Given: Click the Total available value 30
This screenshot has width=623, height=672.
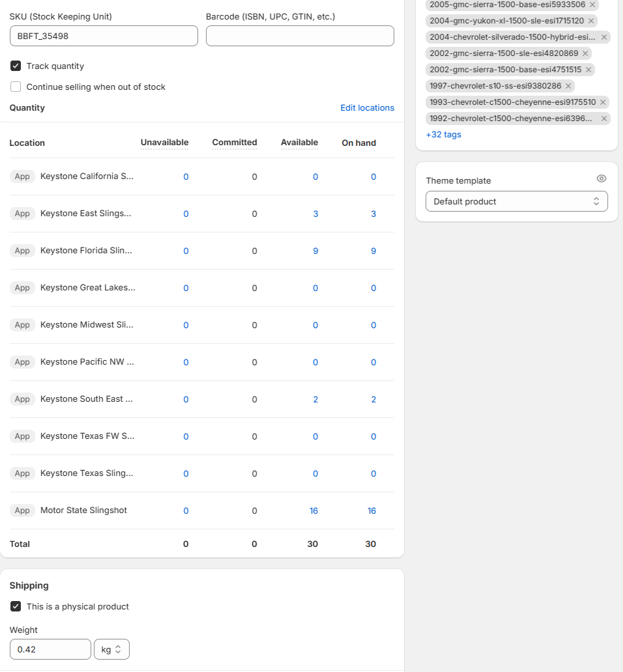Looking at the screenshot, I should click(313, 544).
